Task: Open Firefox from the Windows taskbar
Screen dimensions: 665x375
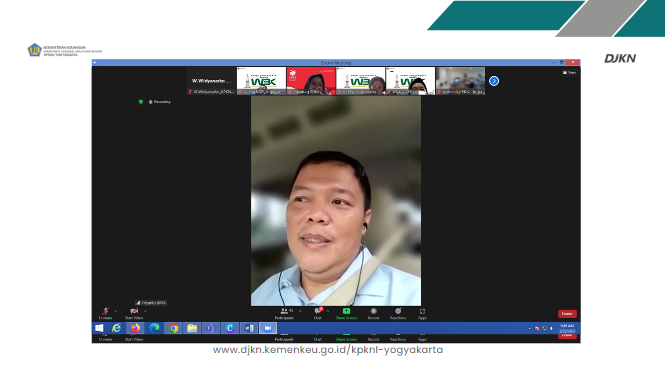Action: point(135,328)
